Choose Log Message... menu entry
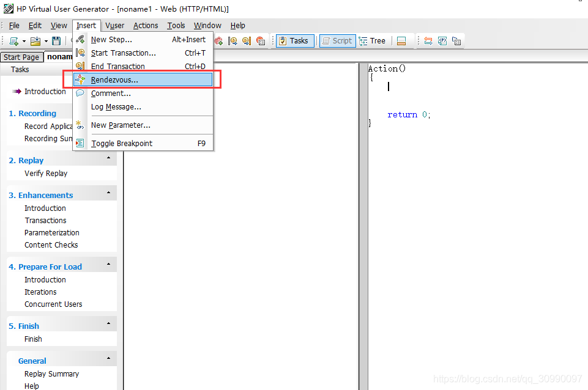588x390 pixels. click(143, 107)
